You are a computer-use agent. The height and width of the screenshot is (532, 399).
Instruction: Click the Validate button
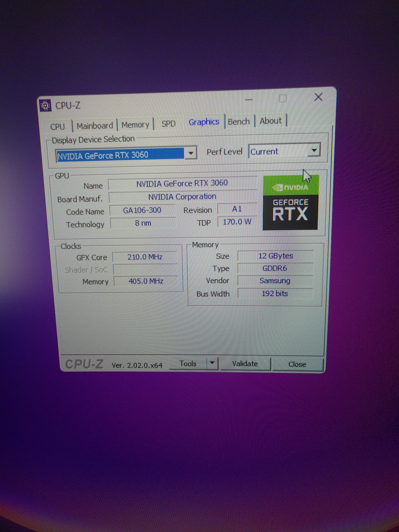pos(245,364)
